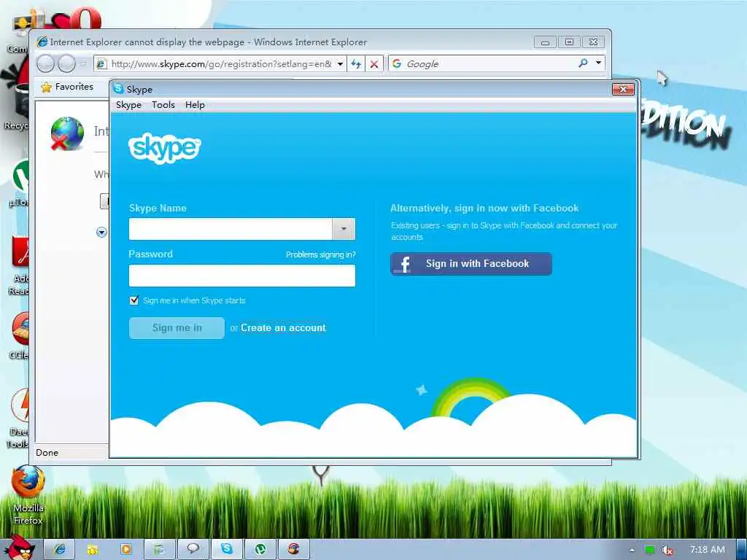Open the green uTorrent icon on the taskbar
Image resolution: width=747 pixels, height=560 pixels.
[x=260, y=550]
